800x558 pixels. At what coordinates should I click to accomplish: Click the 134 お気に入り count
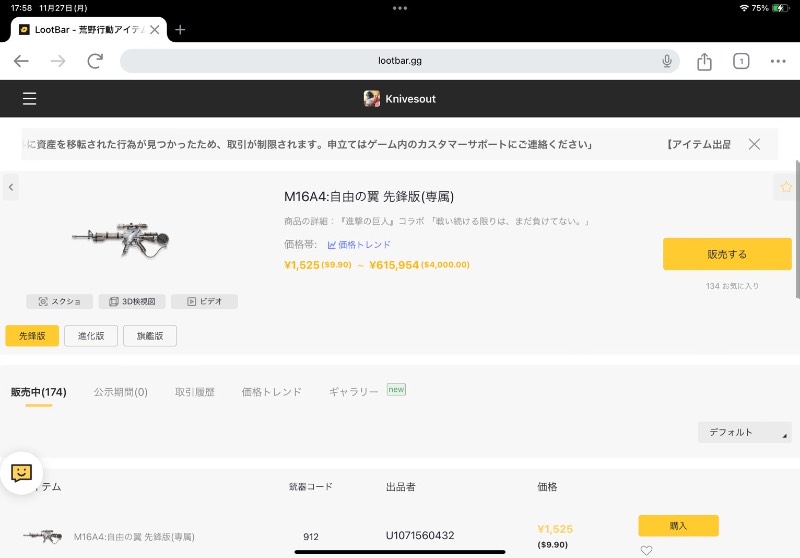(x=732, y=286)
